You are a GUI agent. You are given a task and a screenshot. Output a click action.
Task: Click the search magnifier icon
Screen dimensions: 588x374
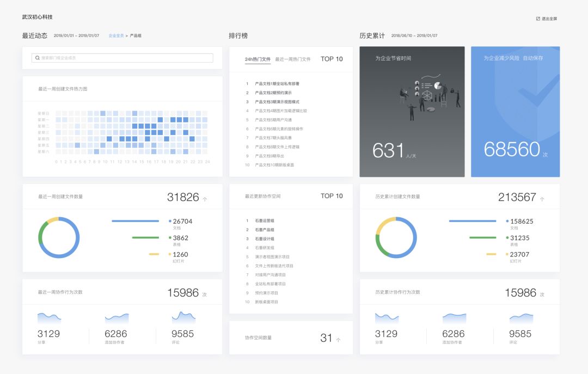pos(38,58)
